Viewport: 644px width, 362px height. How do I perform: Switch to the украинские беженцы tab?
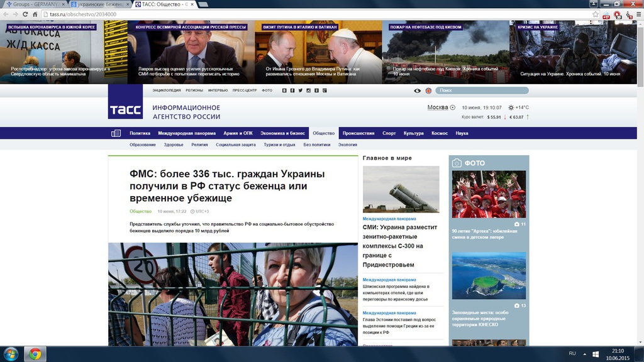[x=100, y=4]
